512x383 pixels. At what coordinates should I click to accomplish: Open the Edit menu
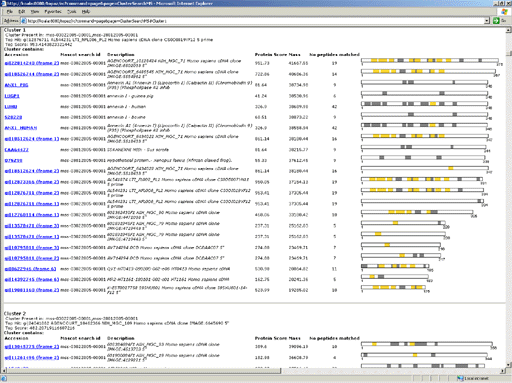22,11
